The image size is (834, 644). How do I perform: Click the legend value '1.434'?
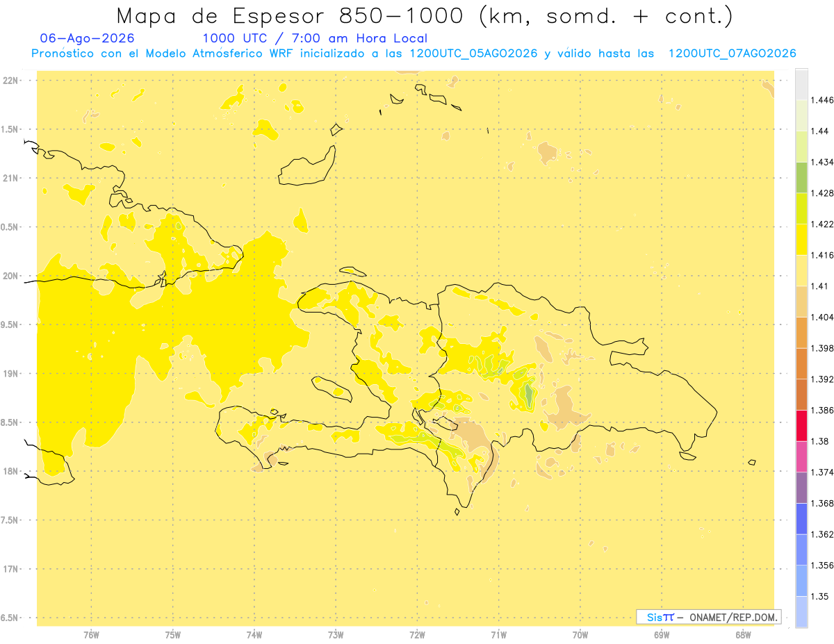tap(822, 162)
